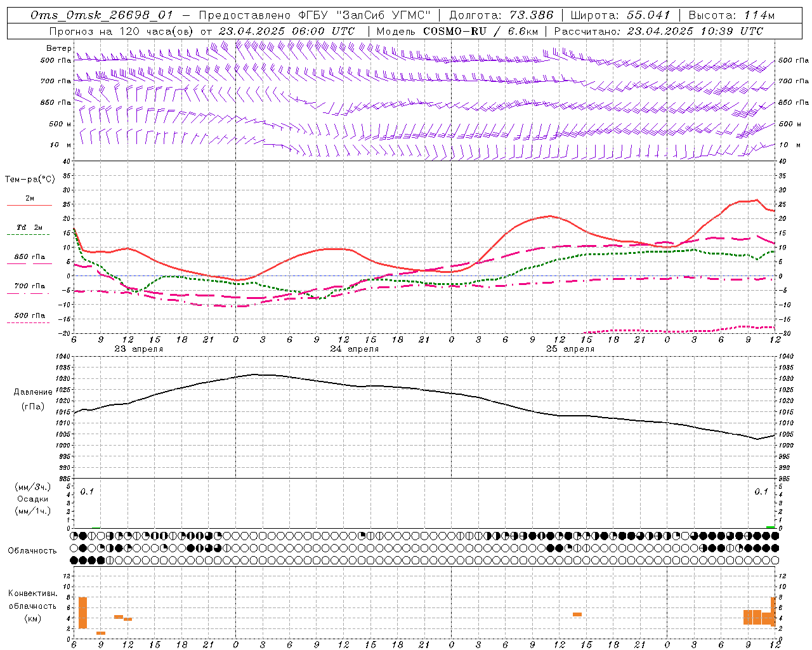Click the Облачность cloud cover label
The height and width of the screenshot is (650, 812).
pos(32,551)
